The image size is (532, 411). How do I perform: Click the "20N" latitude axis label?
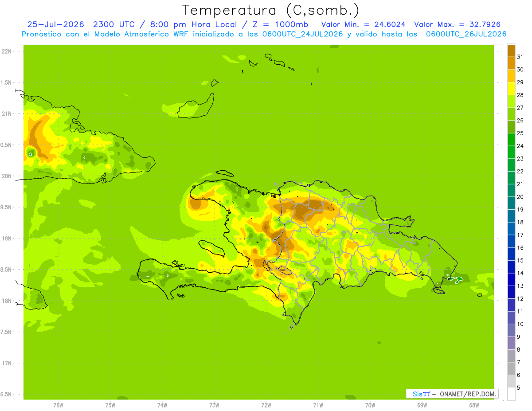[x=6, y=176]
